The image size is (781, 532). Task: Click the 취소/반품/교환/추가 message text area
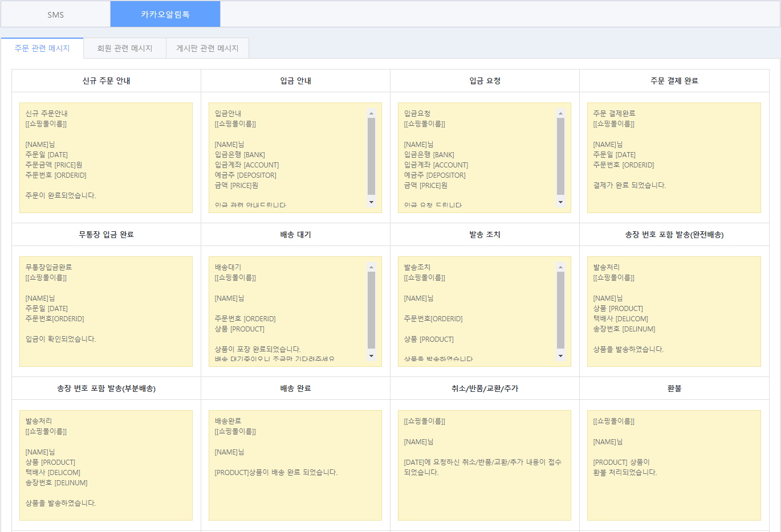tap(484, 465)
